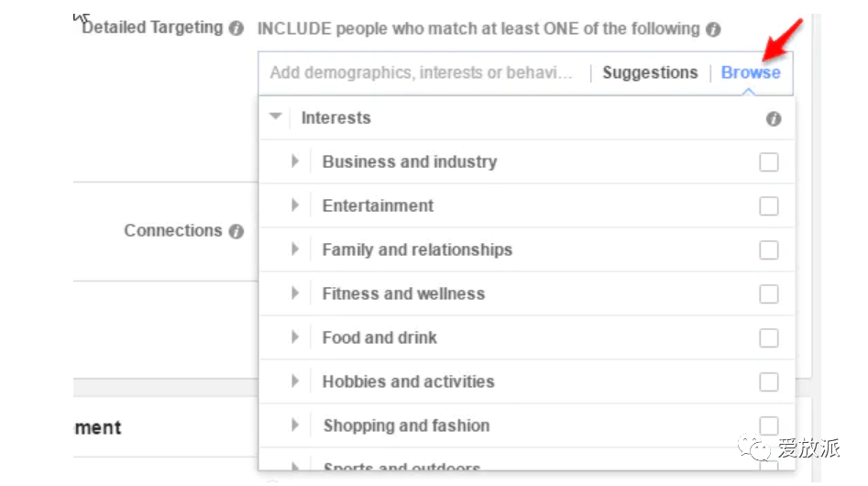The width and height of the screenshot is (868, 486).
Task: Collapse the Interests category
Action: pos(275,116)
